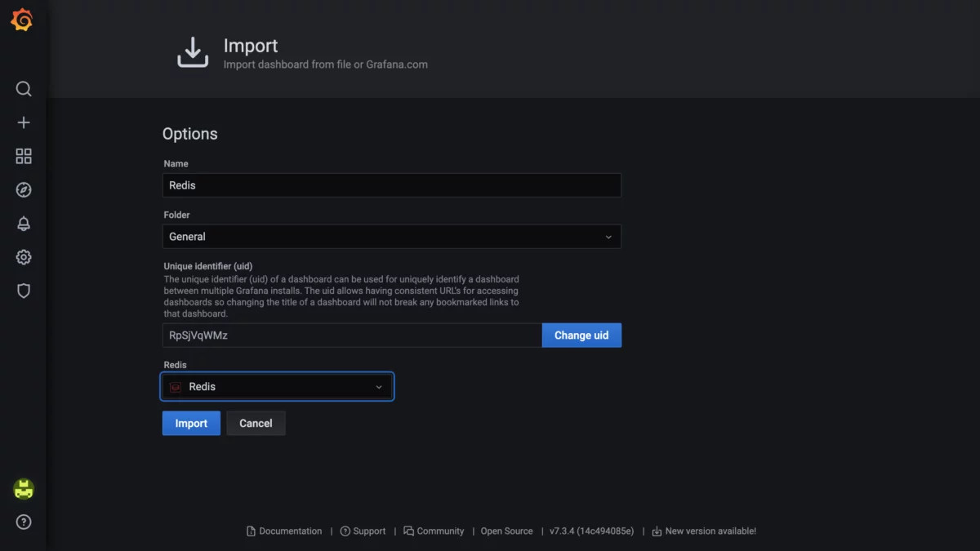Open the Support link
Image resolution: width=980 pixels, height=551 pixels.
point(369,531)
